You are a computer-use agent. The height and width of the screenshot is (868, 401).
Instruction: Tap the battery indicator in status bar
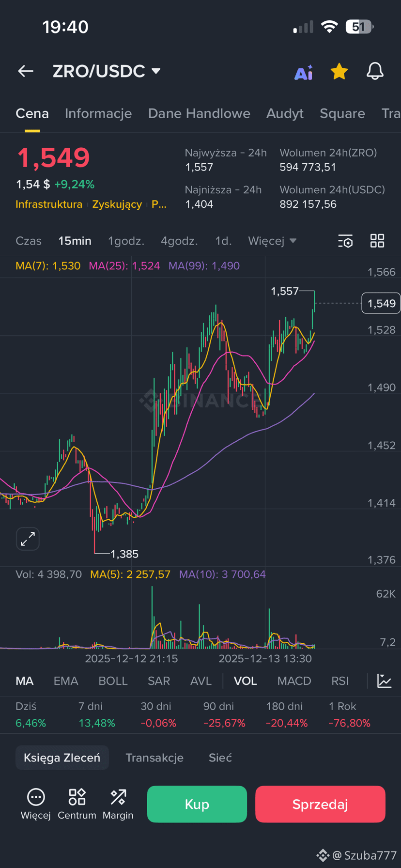359,27
